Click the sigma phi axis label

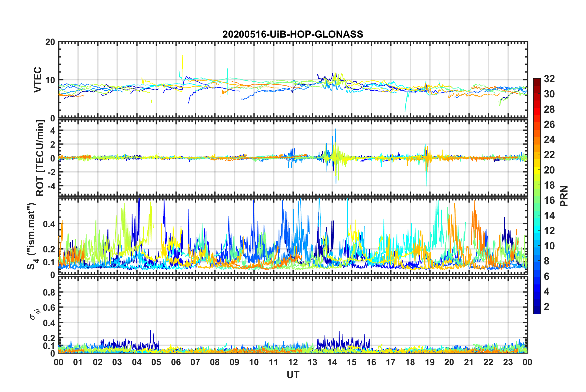[35, 314]
